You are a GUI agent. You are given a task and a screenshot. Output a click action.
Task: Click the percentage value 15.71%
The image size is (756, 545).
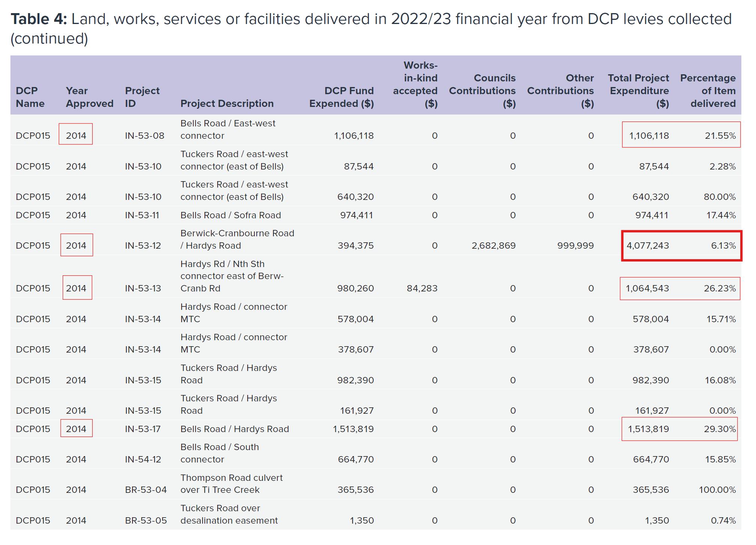pos(721,319)
